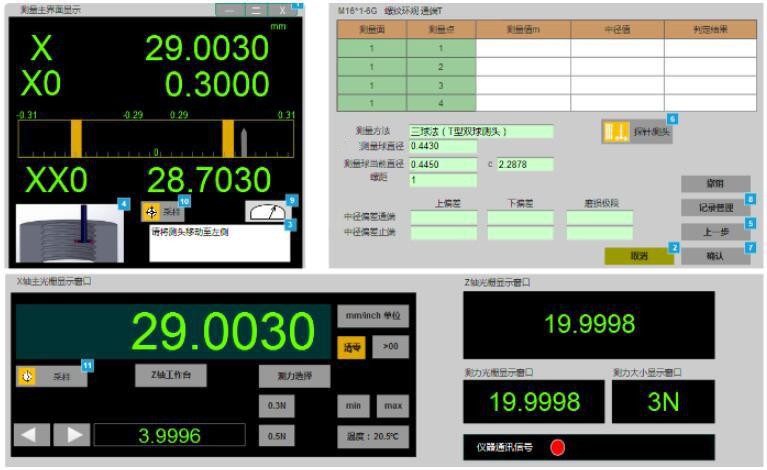Click the yellow 取消 cancel button
The height and width of the screenshot is (470, 767).
(638, 256)
